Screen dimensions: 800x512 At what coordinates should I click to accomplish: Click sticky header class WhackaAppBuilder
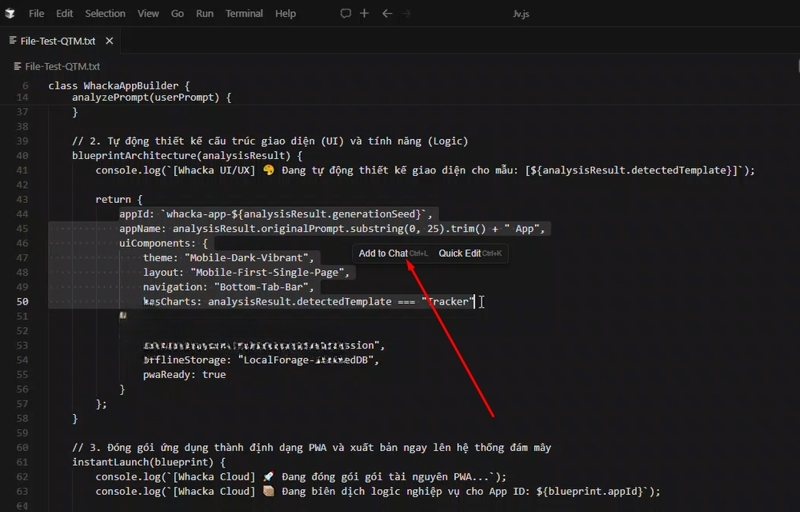[119, 85]
